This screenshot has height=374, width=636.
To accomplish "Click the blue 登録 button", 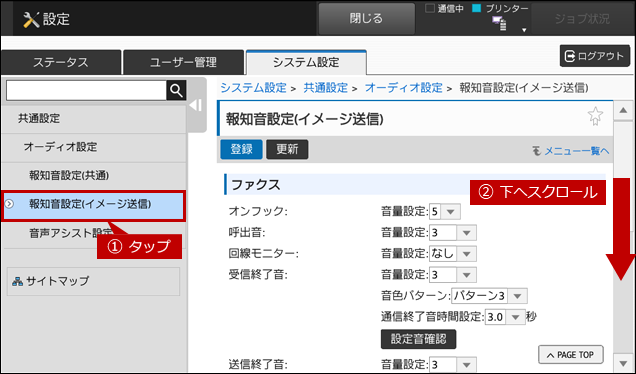I will [x=241, y=149].
